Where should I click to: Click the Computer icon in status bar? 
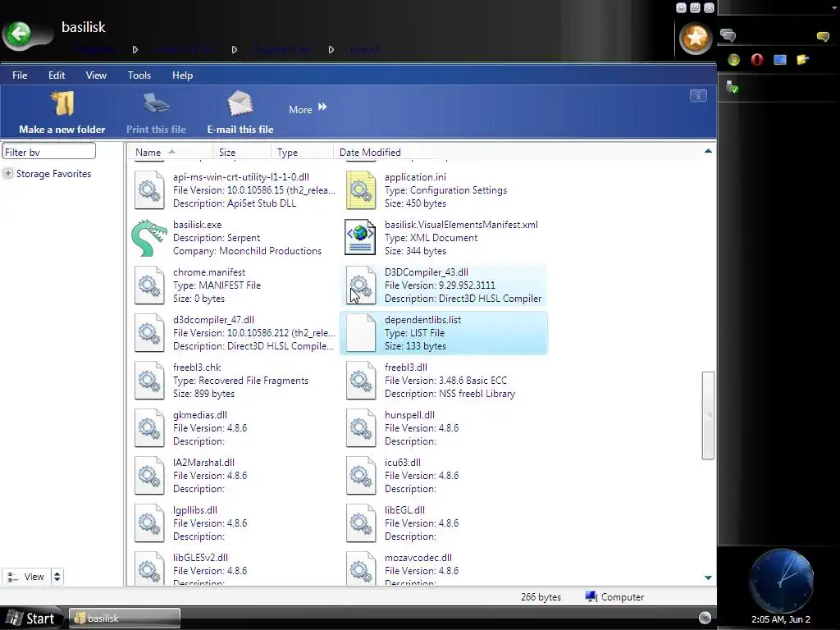591,597
